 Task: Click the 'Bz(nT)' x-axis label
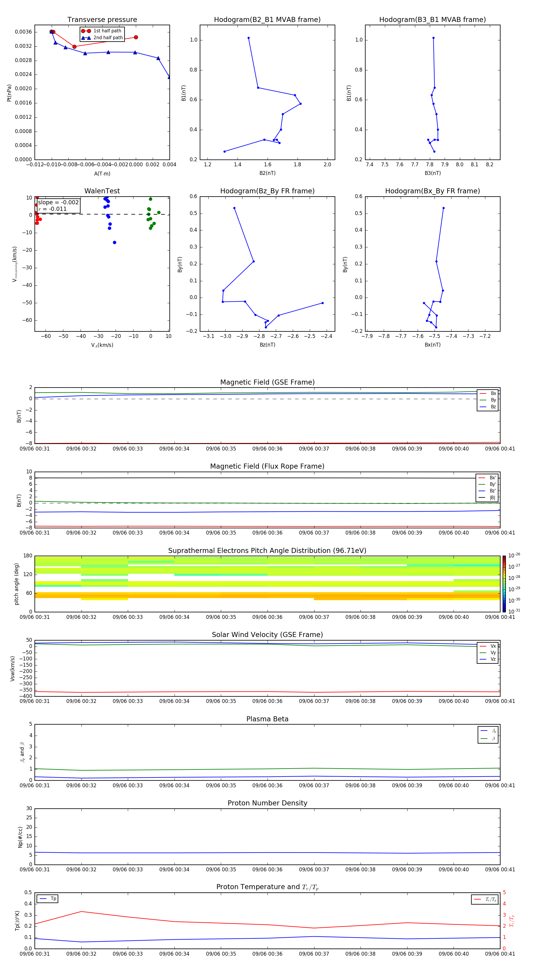(267, 345)
